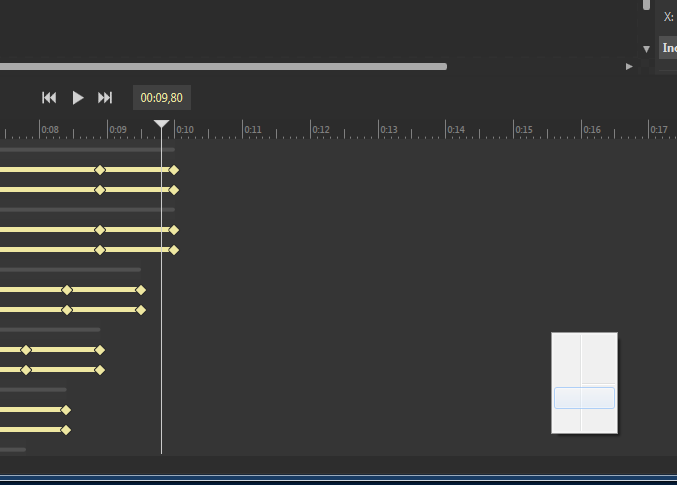Screen dimensions: 677x485
Task: Select the end keyframe on the topmost track
Action: (174, 170)
